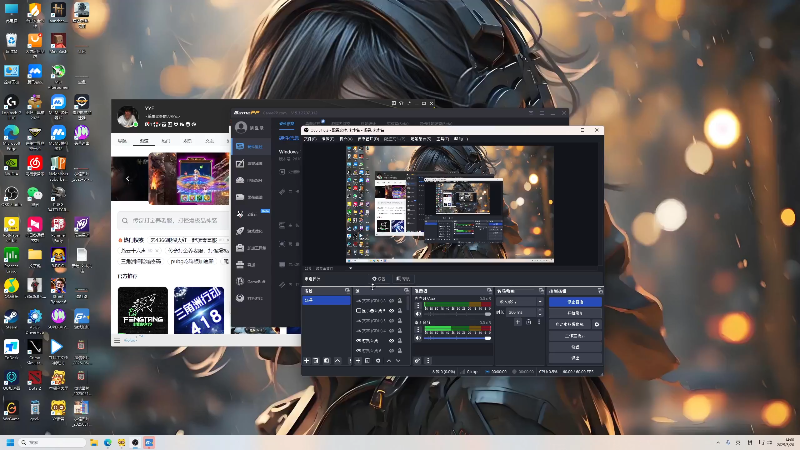Adjust first mixer channel volume slider
Image resolution: width=800 pixels, height=450 pixels.
tap(457, 314)
